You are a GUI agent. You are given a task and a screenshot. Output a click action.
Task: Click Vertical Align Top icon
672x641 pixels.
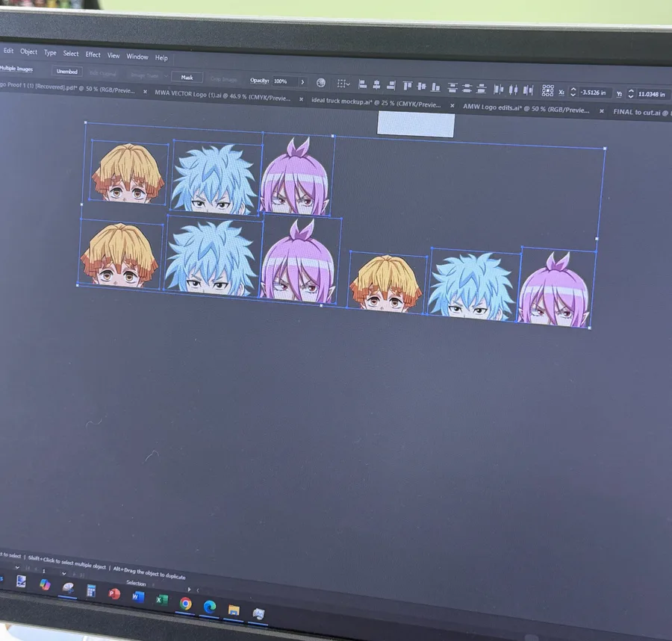pos(407,86)
